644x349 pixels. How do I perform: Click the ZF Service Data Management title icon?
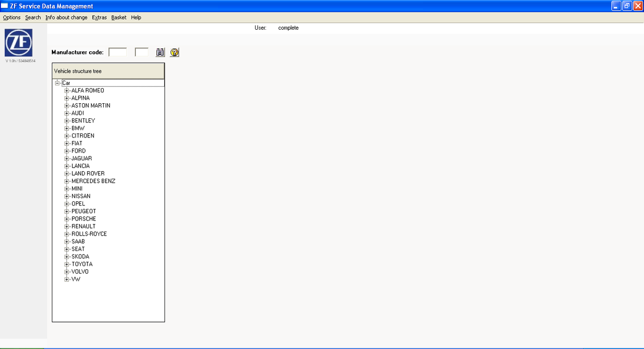pos(5,6)
